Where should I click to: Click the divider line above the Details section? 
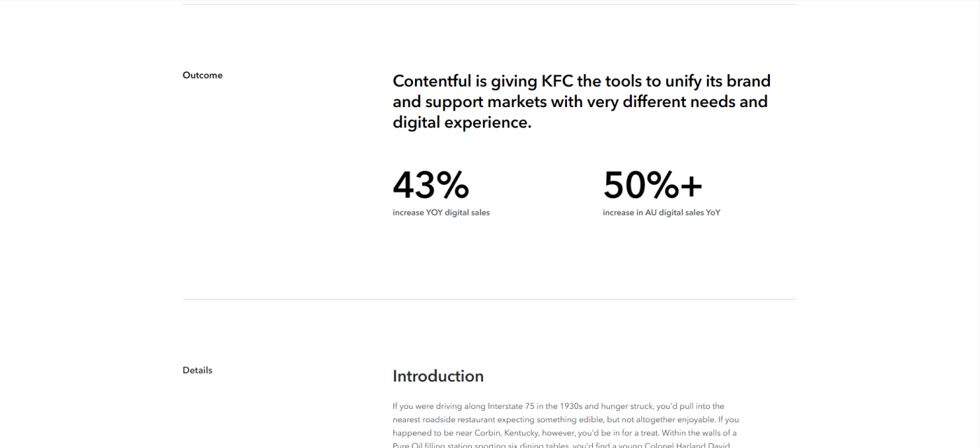489,300
